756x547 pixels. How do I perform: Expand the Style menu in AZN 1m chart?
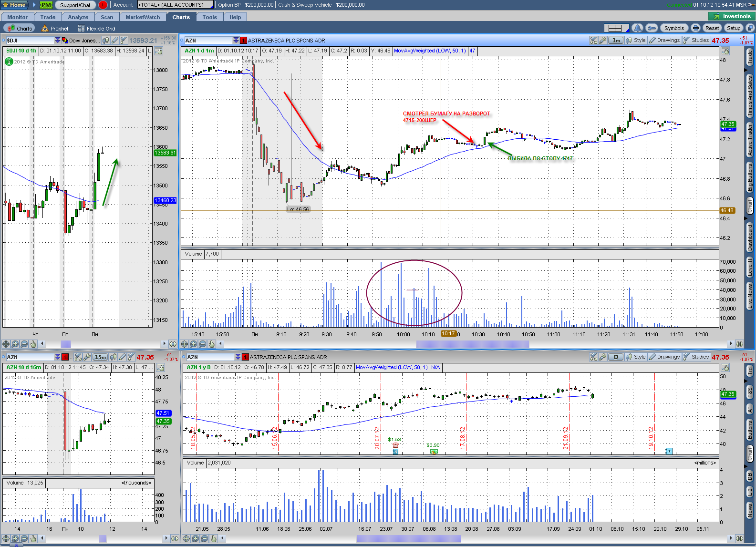[636, 41]
